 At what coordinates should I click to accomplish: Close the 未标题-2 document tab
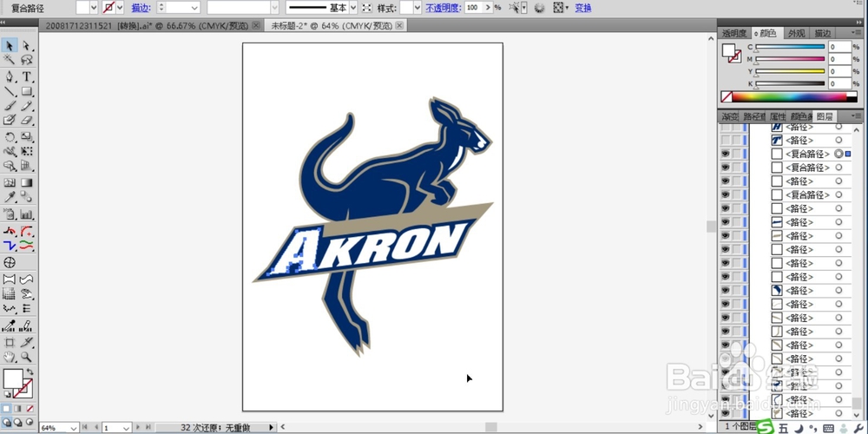pyautogui.click(x=399, y=25)
